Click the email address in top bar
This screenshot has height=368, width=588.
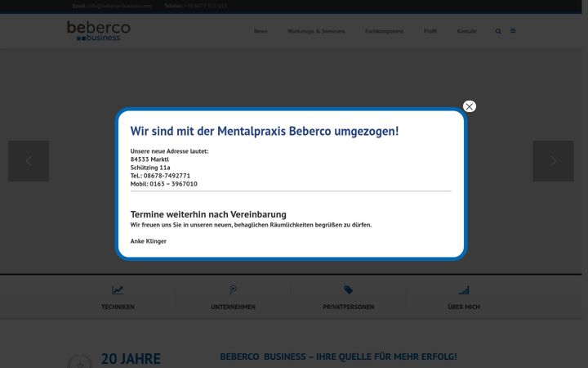click(119, 6)
